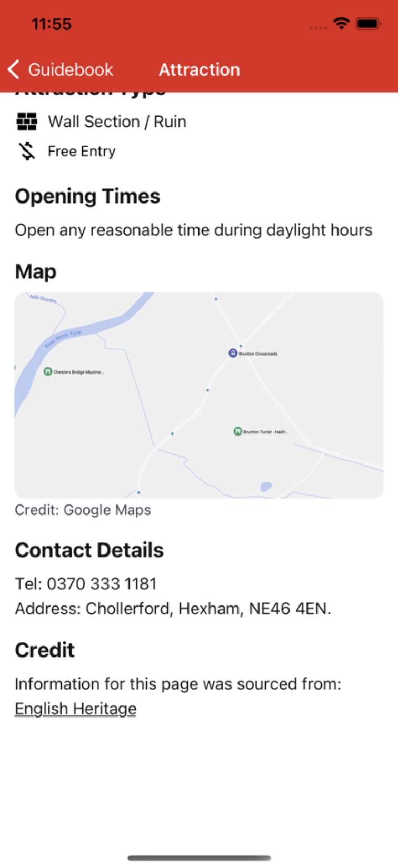This screenshot has height=868, width=398.
Task: Tap the brick wall icon
Action: [x=27, y=122]
